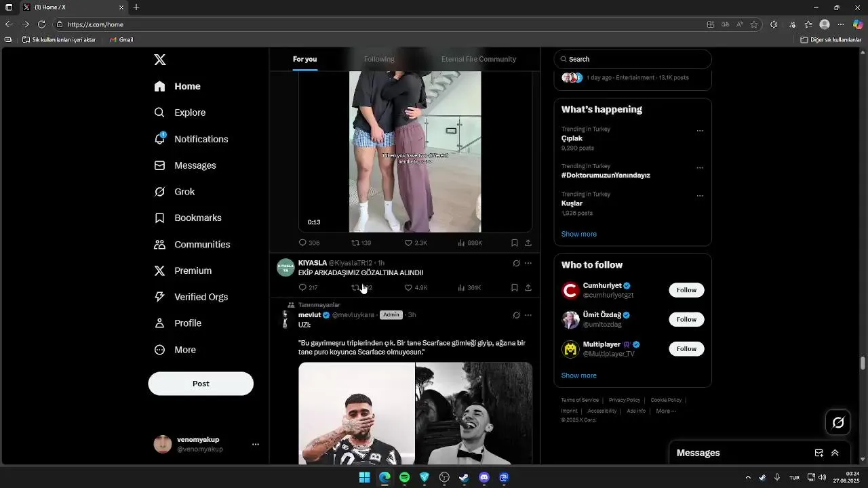Open more options for the KIYASLA post
868x488 pixels.
(528, 263)
